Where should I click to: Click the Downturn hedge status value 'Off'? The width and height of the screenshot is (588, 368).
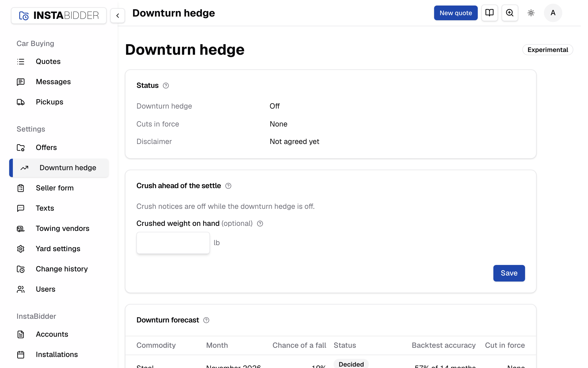click(x=274, y=106)
